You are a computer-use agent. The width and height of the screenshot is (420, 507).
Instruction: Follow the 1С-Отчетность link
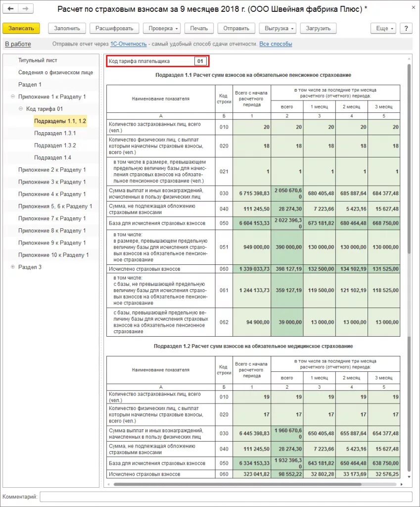click(129, 44)
